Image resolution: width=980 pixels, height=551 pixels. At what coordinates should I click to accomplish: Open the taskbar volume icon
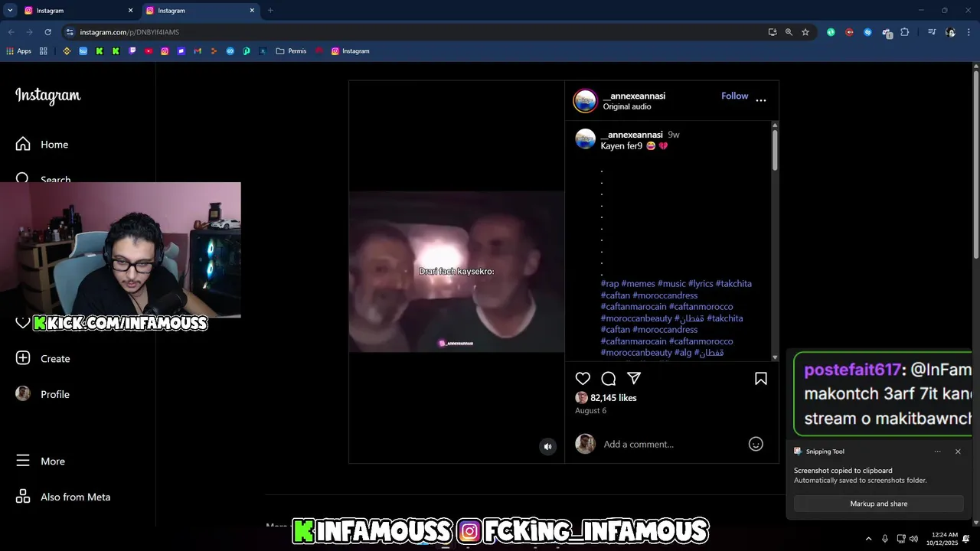tap(913, 539)
